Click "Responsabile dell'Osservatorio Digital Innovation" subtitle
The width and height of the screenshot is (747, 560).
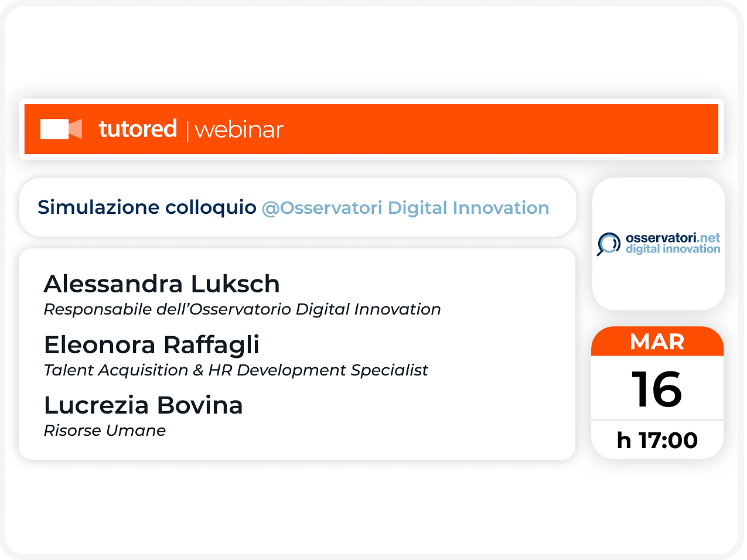243,309
